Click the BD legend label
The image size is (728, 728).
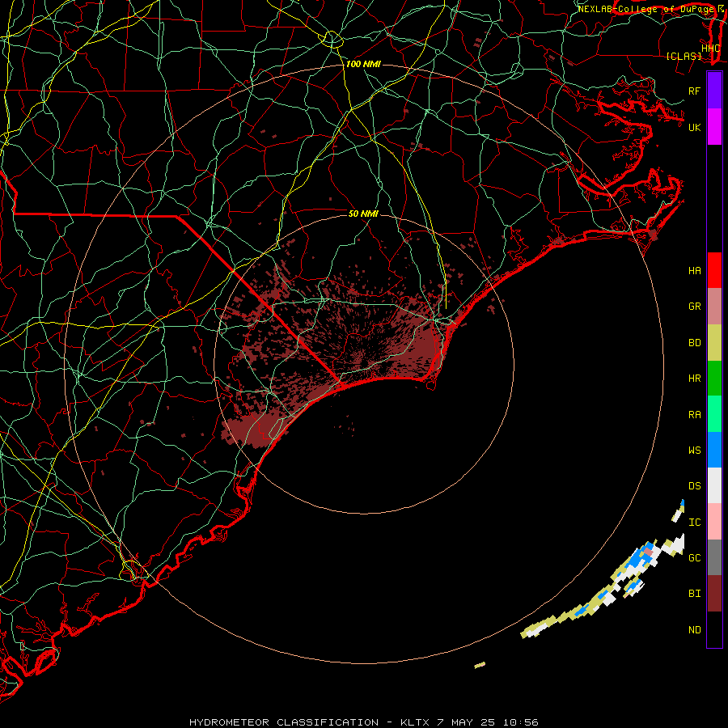coord(694,343)
